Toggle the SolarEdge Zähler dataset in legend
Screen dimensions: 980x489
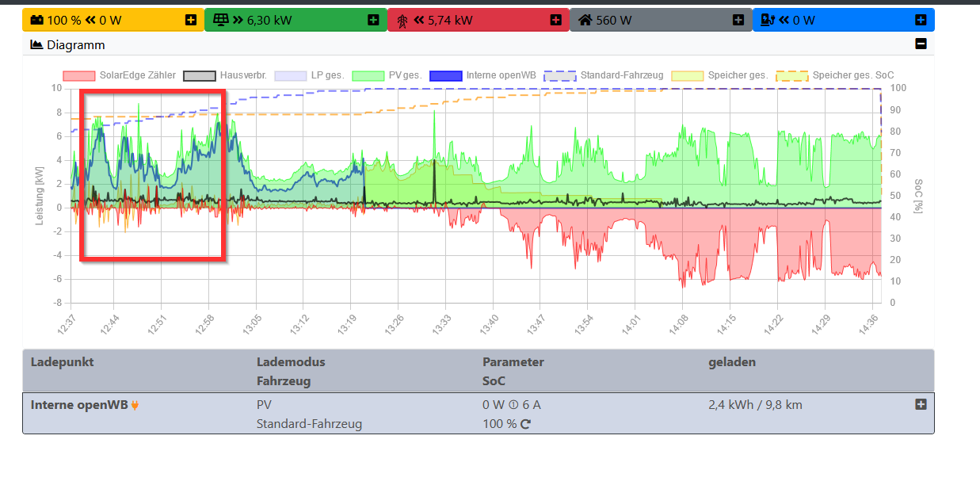120,75
